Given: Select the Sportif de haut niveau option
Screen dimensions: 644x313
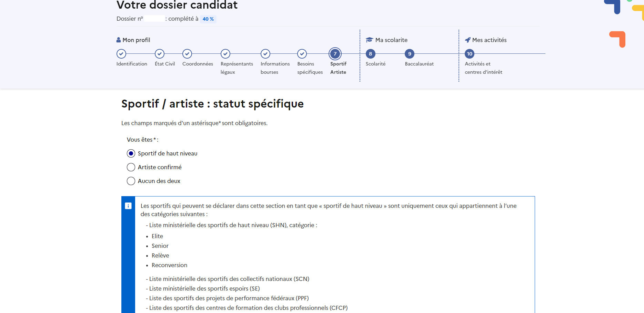Looking at the screenshot, I should point(131,153).
